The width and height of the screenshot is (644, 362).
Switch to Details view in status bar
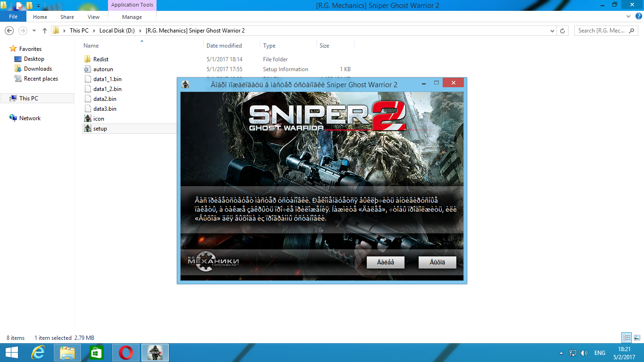click(x=627, y=337)
